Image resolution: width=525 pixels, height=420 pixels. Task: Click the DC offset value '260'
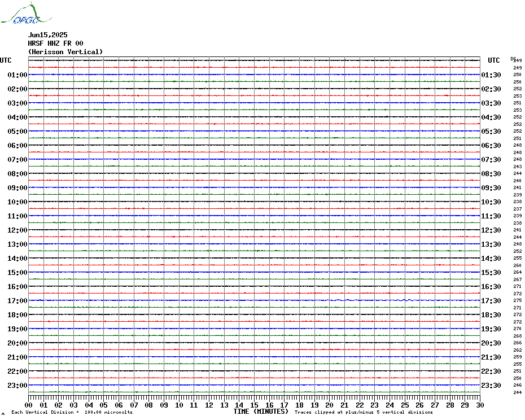click(517, 265)
